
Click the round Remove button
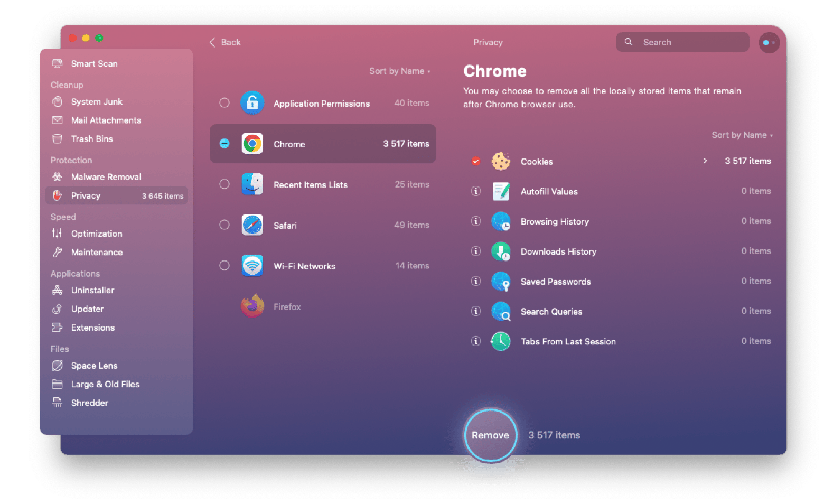tap(491, 435)
